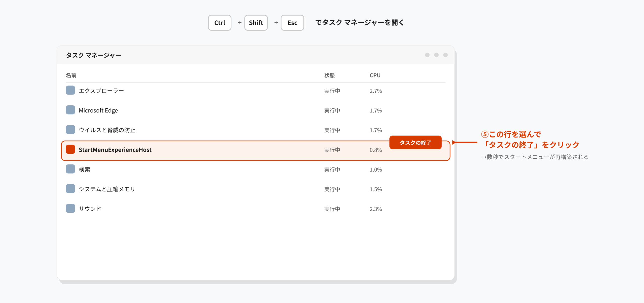The image size is (644, 303).
Task: Sort by the CPU column header
Action: (x=375, y=75)
